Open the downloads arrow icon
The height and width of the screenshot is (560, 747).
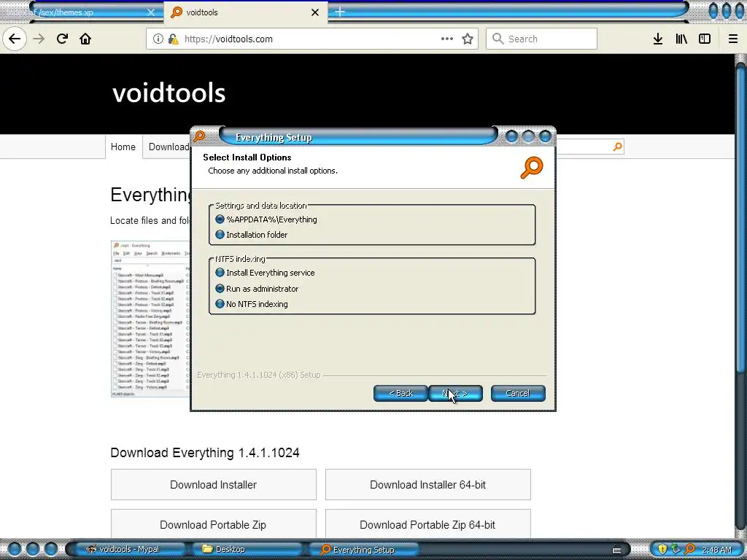pos(658,39)
